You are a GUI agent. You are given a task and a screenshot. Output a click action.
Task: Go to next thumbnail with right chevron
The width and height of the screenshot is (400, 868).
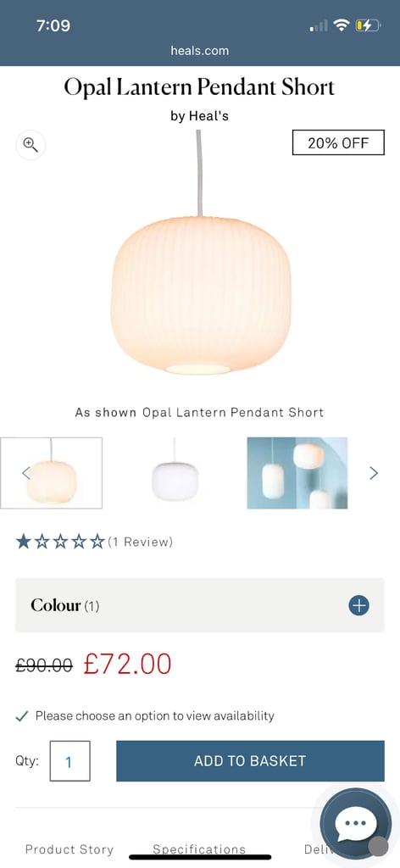click(374, 473)
